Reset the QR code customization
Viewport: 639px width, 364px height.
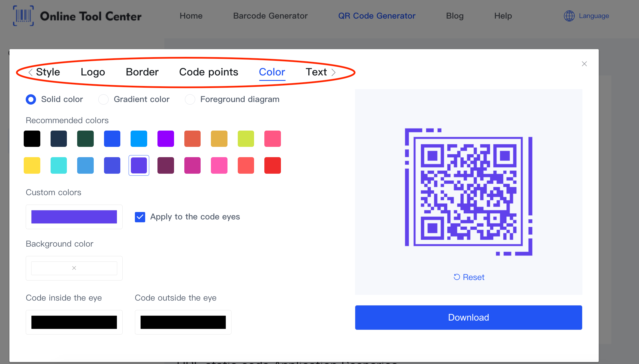[x=468, y=276]
